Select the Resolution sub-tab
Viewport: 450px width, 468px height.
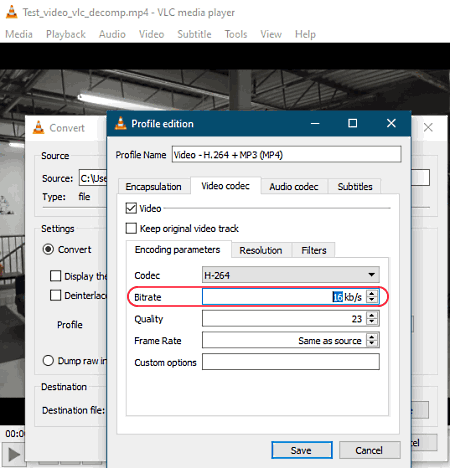(x=261, y=250)
